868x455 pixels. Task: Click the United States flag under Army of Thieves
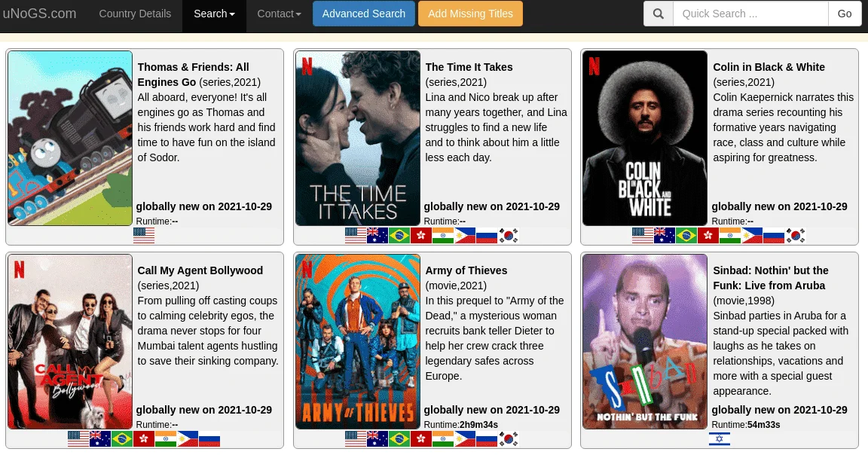pos(356,439)
